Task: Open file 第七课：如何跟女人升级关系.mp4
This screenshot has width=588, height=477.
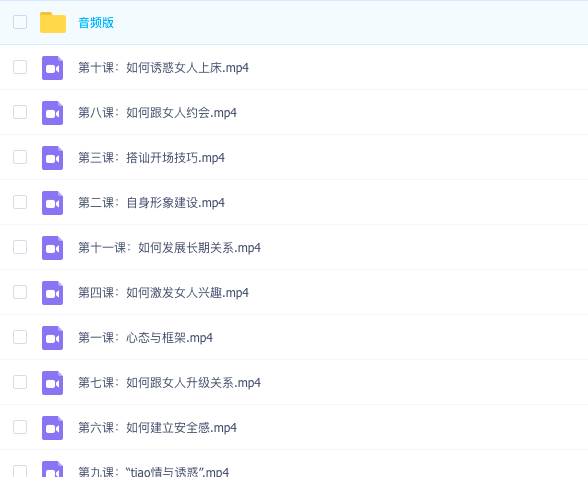Action: [170, 383]
